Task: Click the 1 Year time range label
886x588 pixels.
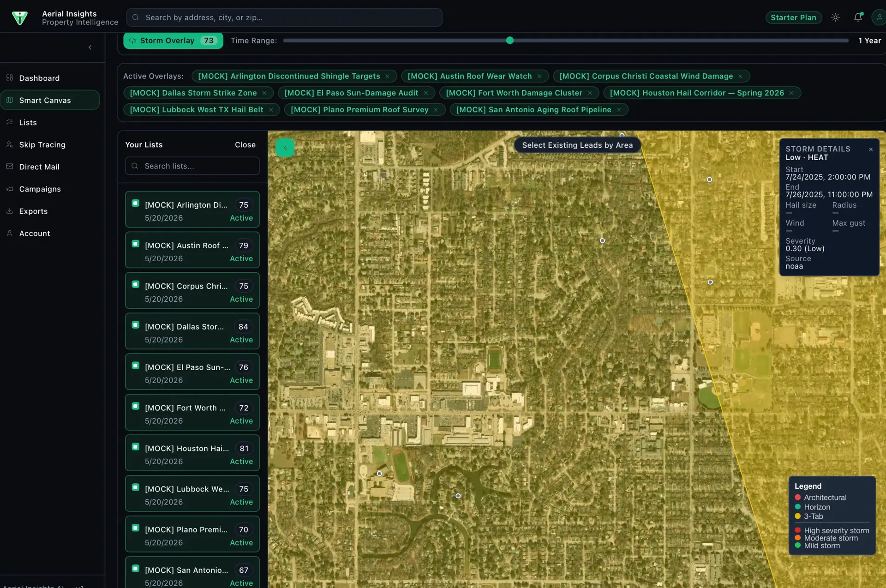Action: [x=869, y=41]
